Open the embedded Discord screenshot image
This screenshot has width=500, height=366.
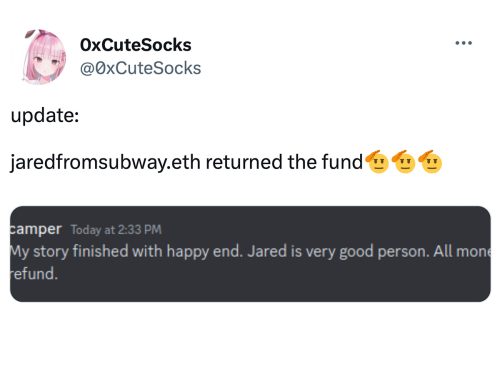250,254
